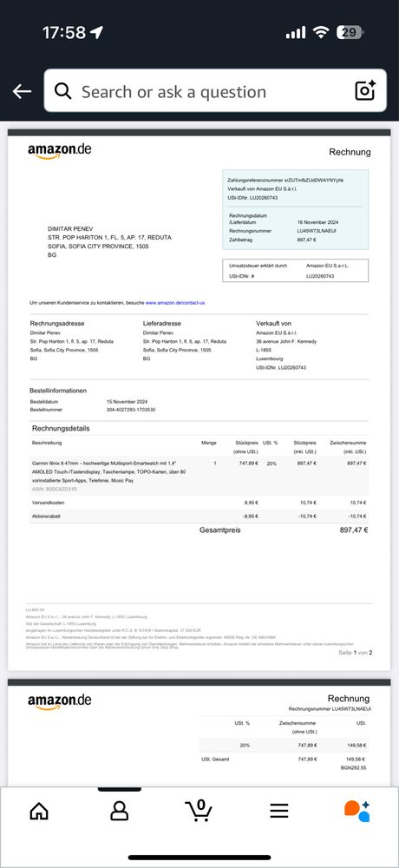Image resolution: width=399 pixels, height=868 pixels.
Task: Select '16 November 2024' invoice date
Action: 317,222
